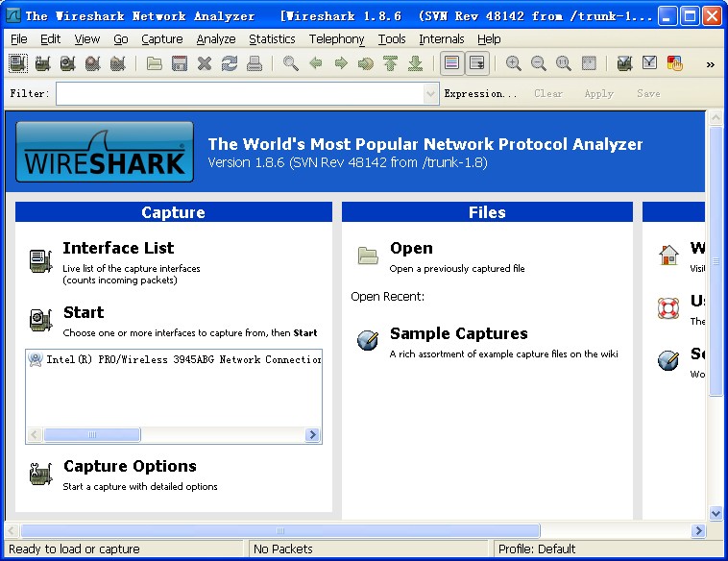Stop the running capture toolbar icon
The width and height of the screenshot is (728, 561).
[93, 62]
